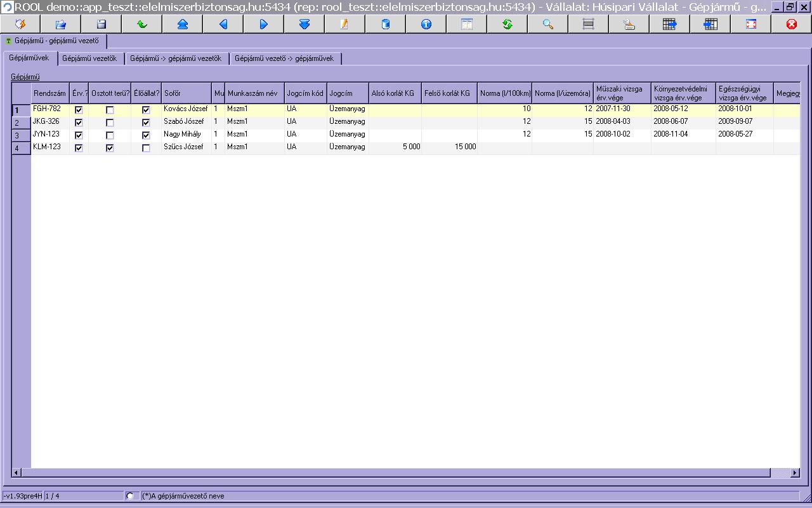Screen dimensions: 812x508
Task: Toggle Osztott terü checkbox for JYN-123
Action: 110,135
